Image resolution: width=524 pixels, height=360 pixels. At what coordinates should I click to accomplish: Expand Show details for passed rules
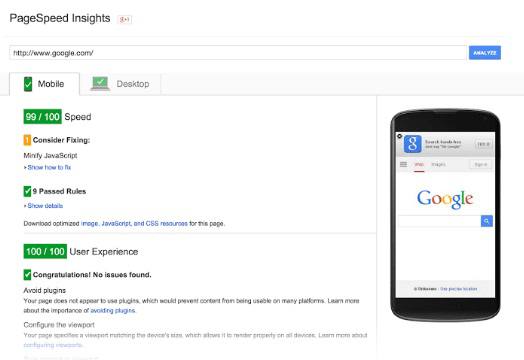45,206
